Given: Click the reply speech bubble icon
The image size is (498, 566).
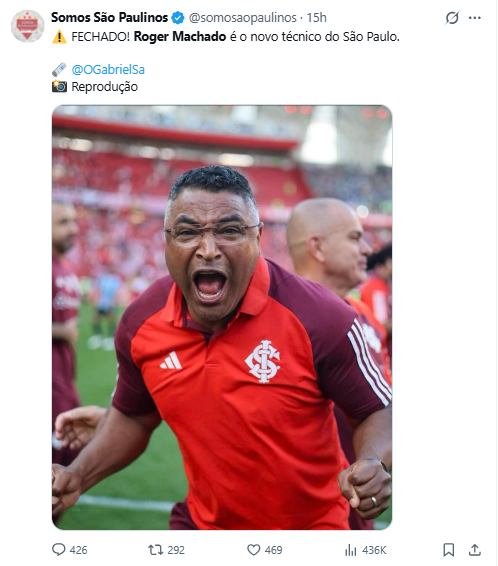Looking at the screenshot, I should coord(59,550).
